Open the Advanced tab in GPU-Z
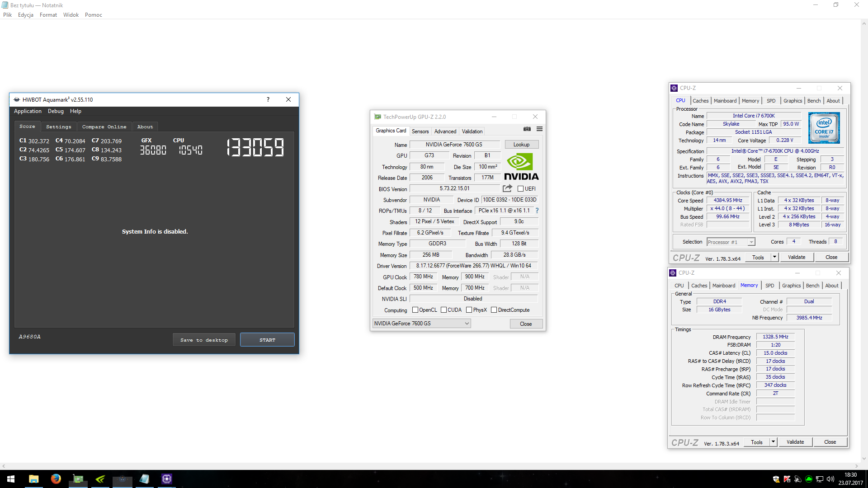The width and height of the screenshot is (868, 488). pos(445,131)
